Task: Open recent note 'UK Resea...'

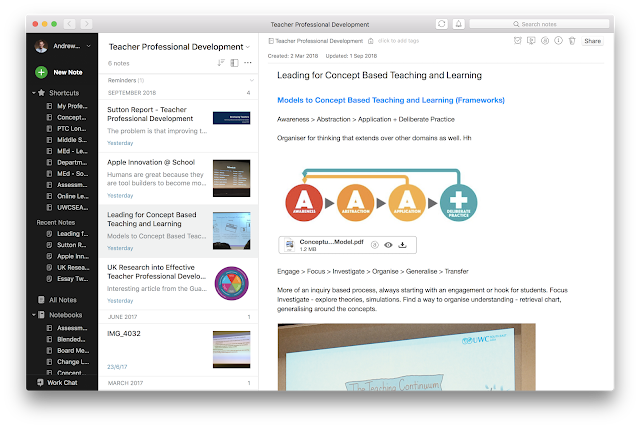Action: point(68,268)
